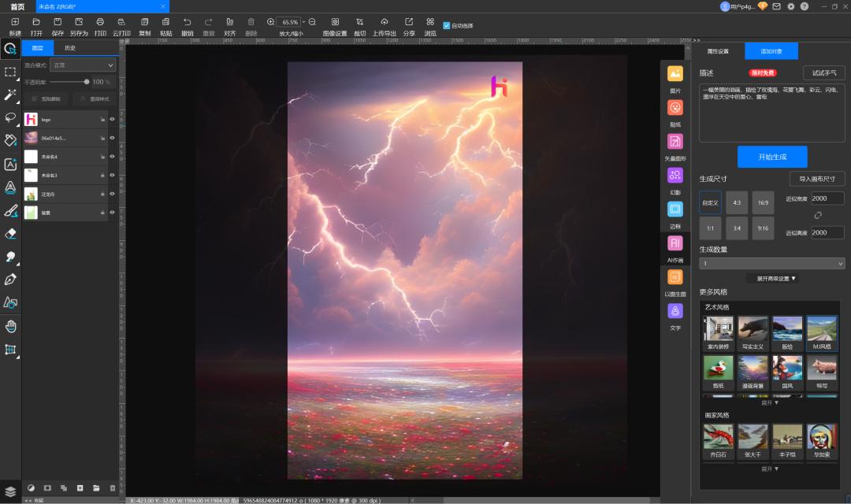Toggle visibility of the 背景 layer
This screenshot has height=504, width=851.
[112, 213]
